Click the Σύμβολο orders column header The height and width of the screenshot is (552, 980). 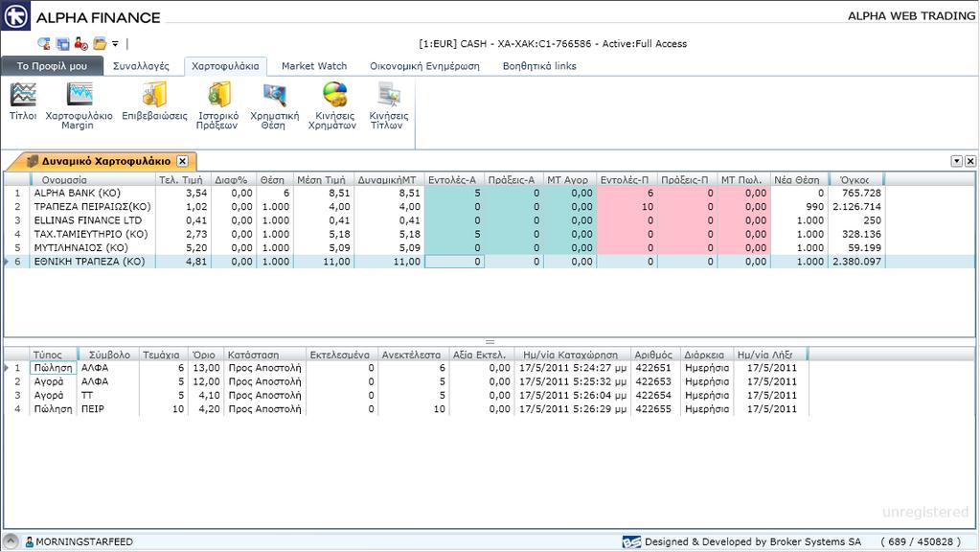108,355
